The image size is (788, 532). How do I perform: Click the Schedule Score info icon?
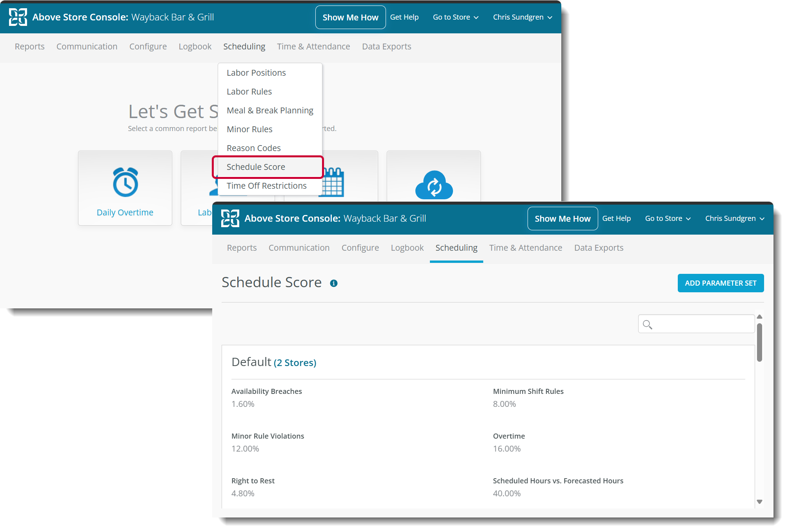point(334,283)
